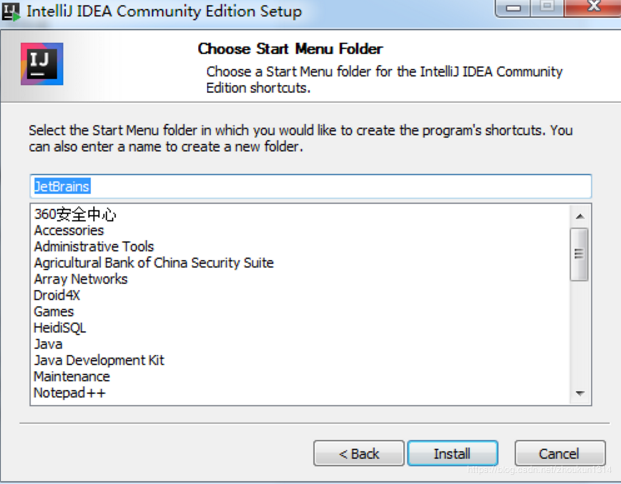
Task: Choose Java Development Kit folder
Action: 99,360
